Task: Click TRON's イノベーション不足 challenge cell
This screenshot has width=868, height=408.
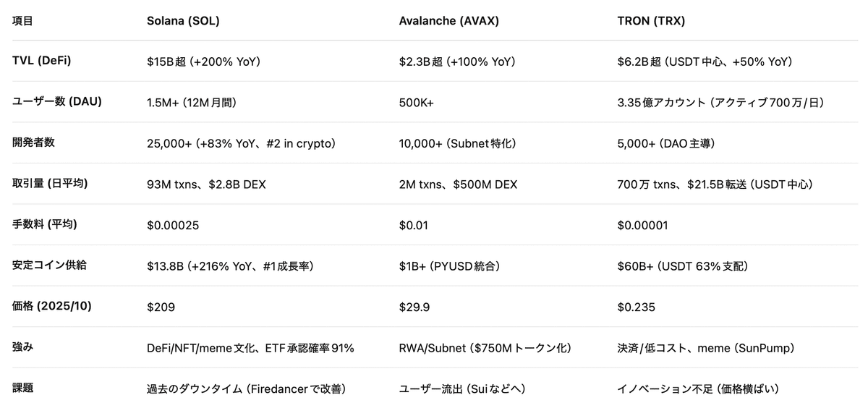Action: (x=698, y=389)
